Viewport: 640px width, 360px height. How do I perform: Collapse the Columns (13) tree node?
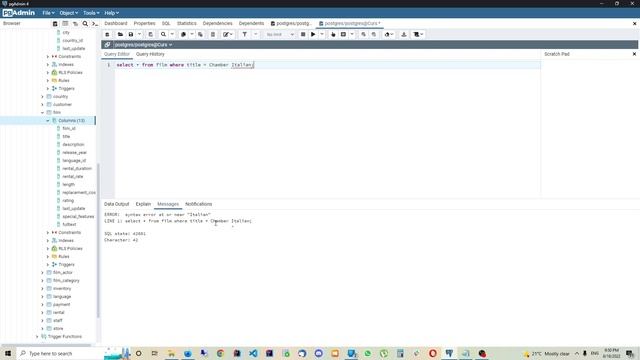(x=48, y=120)
